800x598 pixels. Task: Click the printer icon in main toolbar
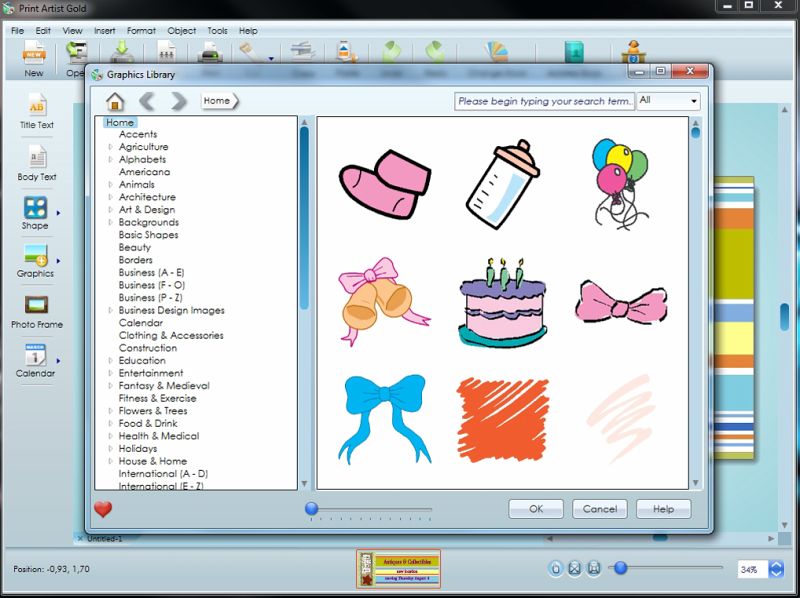210,53
